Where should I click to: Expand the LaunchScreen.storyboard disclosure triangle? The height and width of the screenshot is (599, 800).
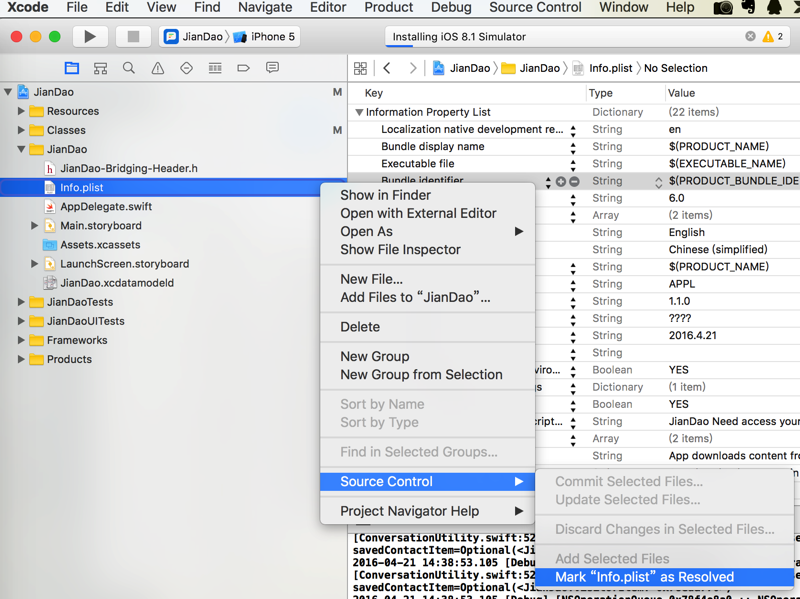34,264
